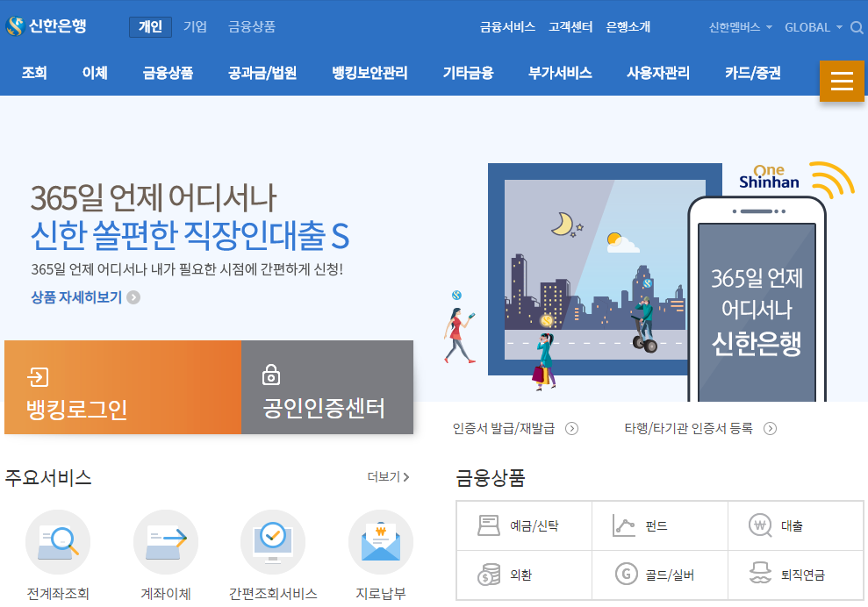
Task: Click the 인증서 발급/재발급 link
Action: click(503, 429)
